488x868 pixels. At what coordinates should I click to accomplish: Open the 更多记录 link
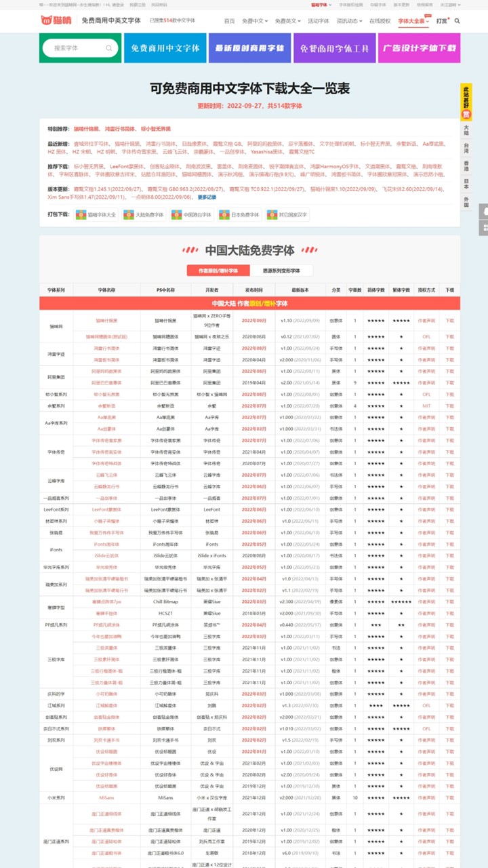(207, 197)
